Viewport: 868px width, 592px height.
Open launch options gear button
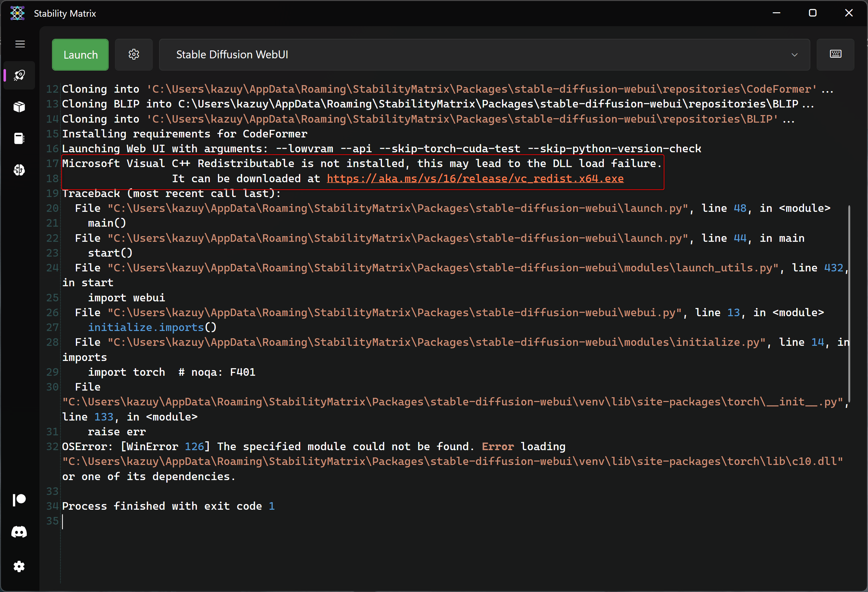(134, 55)
